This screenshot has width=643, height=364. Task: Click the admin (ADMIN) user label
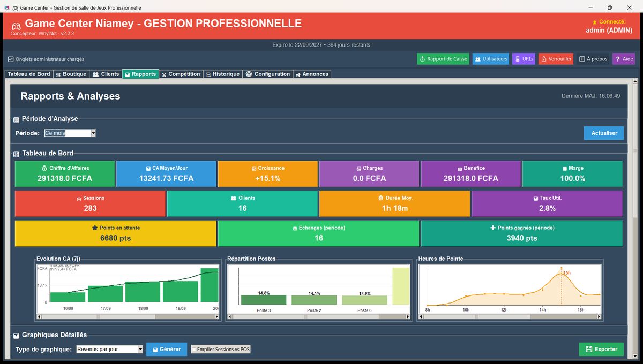pyautogui.click(x=610, y=30)
